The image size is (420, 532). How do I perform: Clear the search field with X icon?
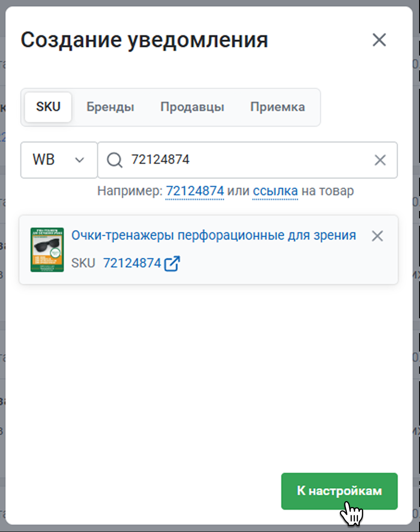(380, 160)
